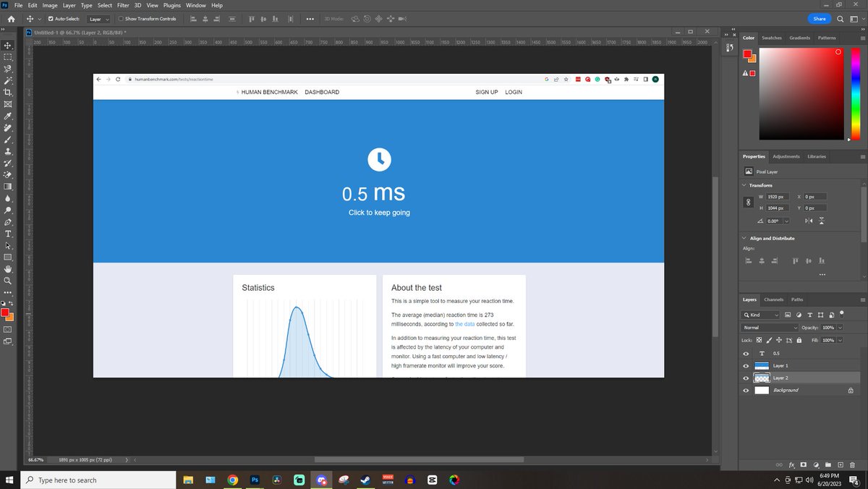Collapse the Align and Distribute section
Viewport: 868px width, 489px height.
point(744,238)
